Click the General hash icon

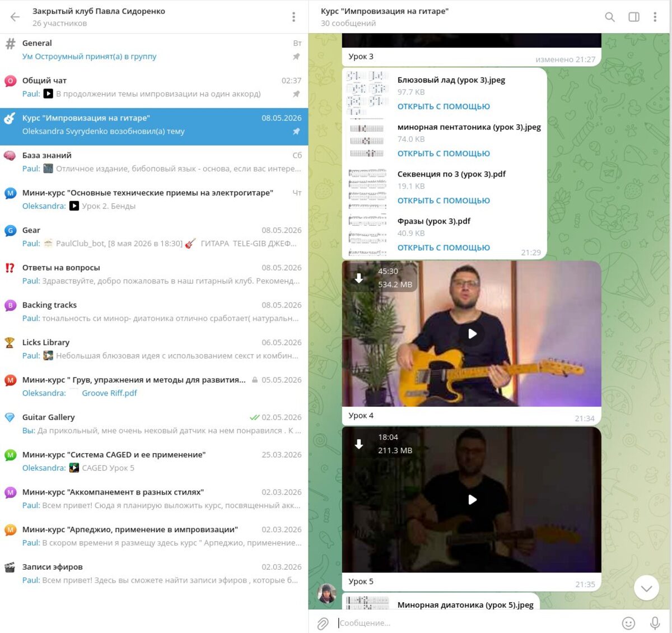pos(10,43)
